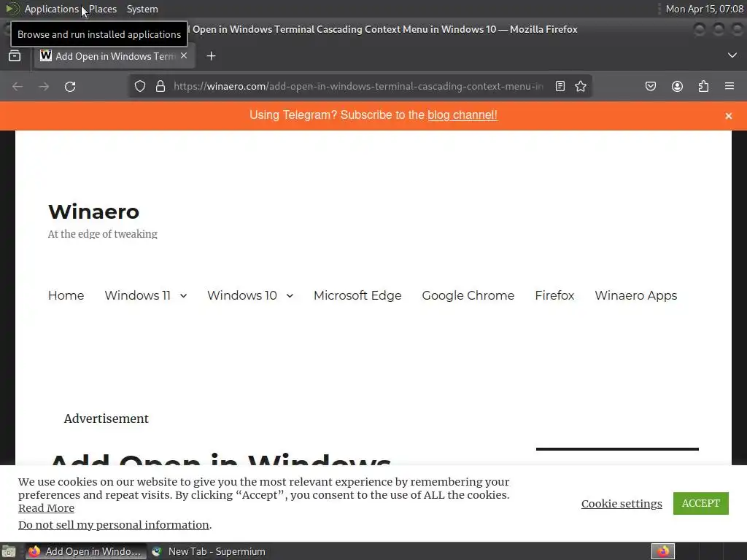Open Firefox hamburger application menu
Viewport: 747px width, 560px height.
tap(729, 86)
